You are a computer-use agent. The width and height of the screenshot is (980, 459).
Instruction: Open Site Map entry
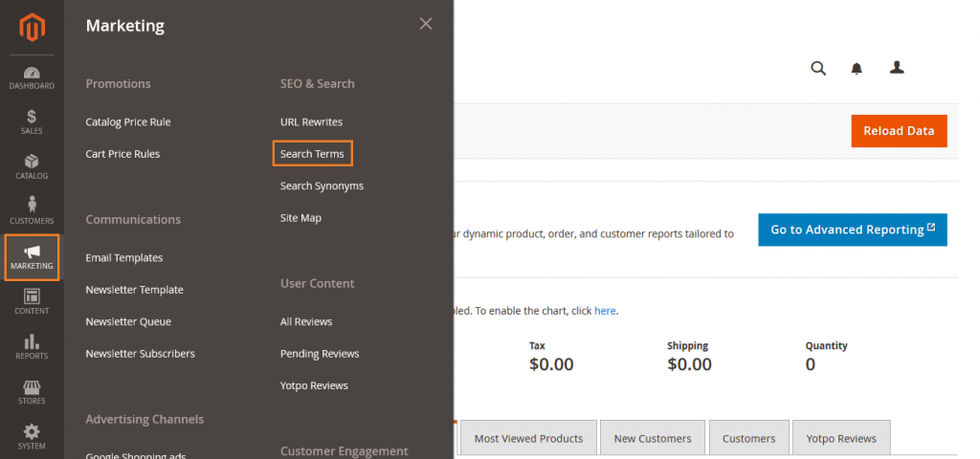[x=301, y=218]
